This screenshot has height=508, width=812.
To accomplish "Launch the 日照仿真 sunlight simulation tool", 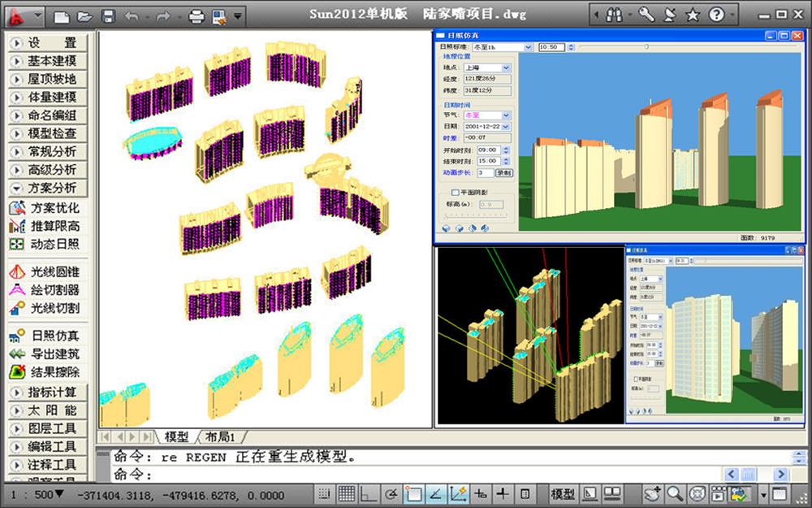I will tap(45, 336).
